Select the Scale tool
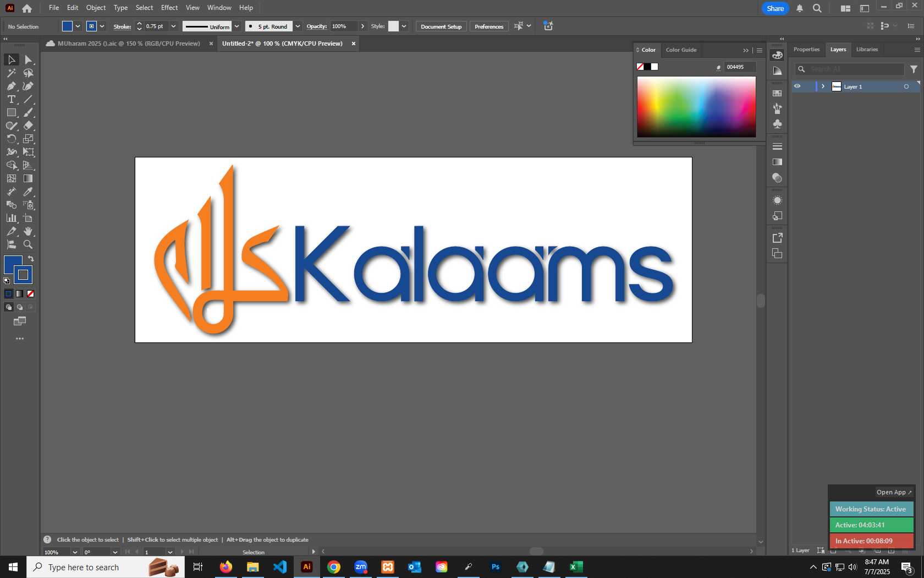 (x=28, y=139)
